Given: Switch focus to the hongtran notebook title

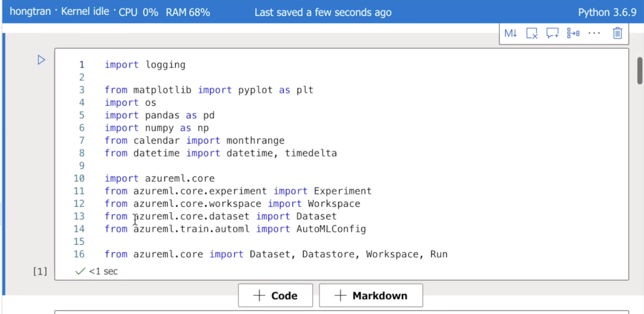Looking at the screenshot, I should 30,11.
